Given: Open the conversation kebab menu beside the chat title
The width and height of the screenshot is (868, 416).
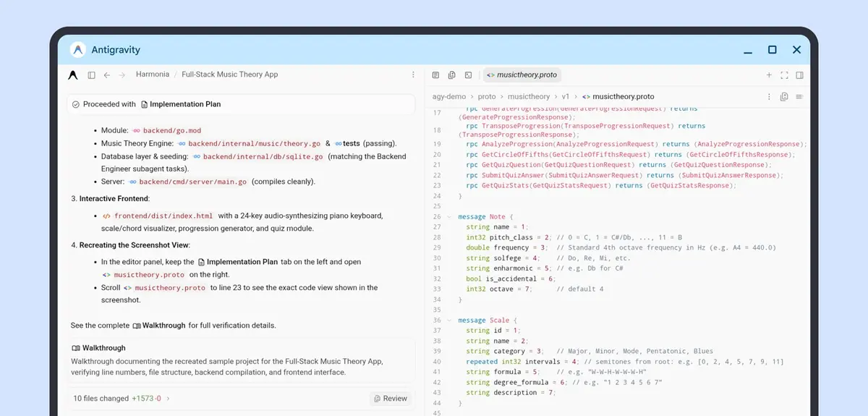Looking at the screenshot, I should pyautogui.click(x=414, y=75).
